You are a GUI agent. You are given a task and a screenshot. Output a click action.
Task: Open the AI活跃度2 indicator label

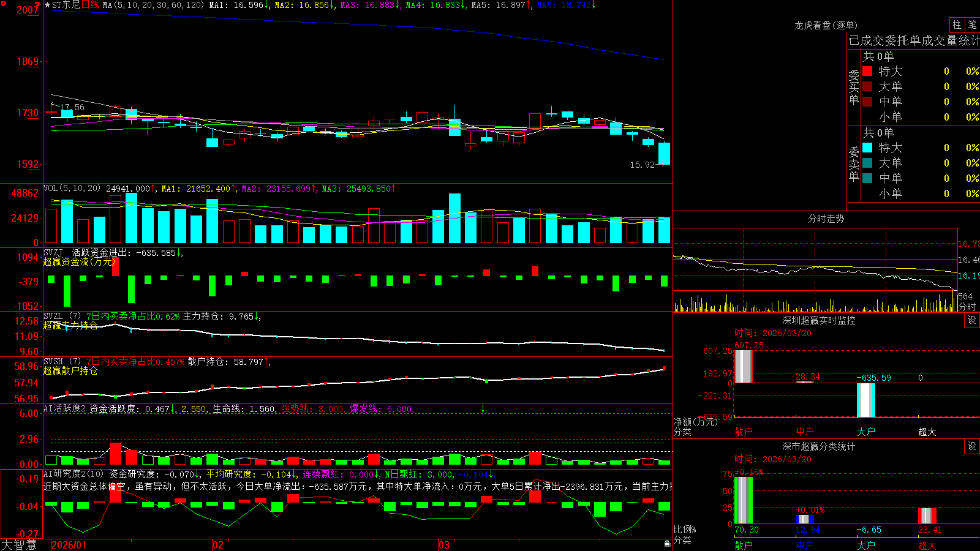click(x=64, y=408)
